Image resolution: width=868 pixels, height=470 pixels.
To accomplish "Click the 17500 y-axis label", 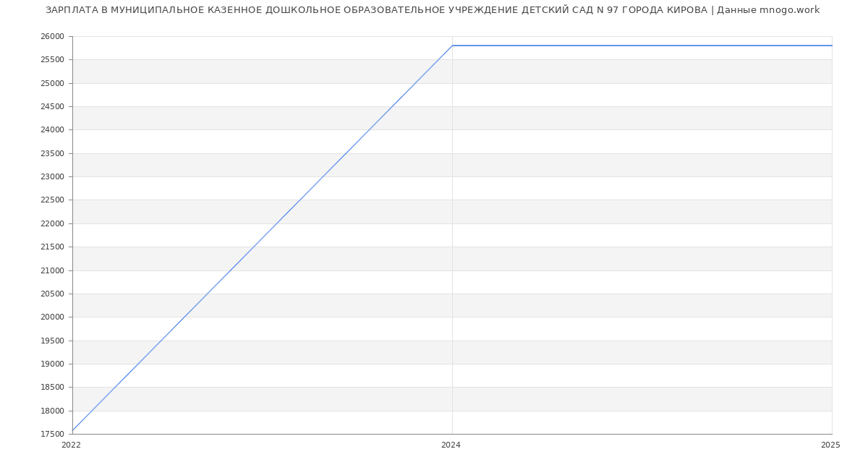I will [52, 435].
